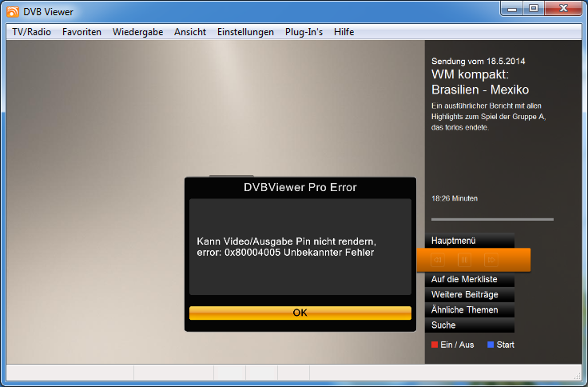Viewport: 588px width, 387px height.
Task: Select Auf die Merkliste
Action: (470, 279)
